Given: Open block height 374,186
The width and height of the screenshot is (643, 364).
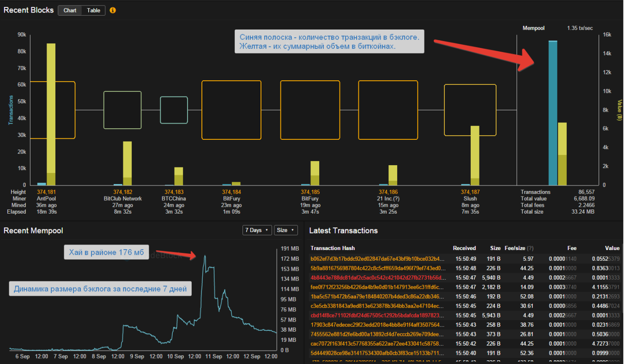Looking at the screenshot, I should 388,192.
